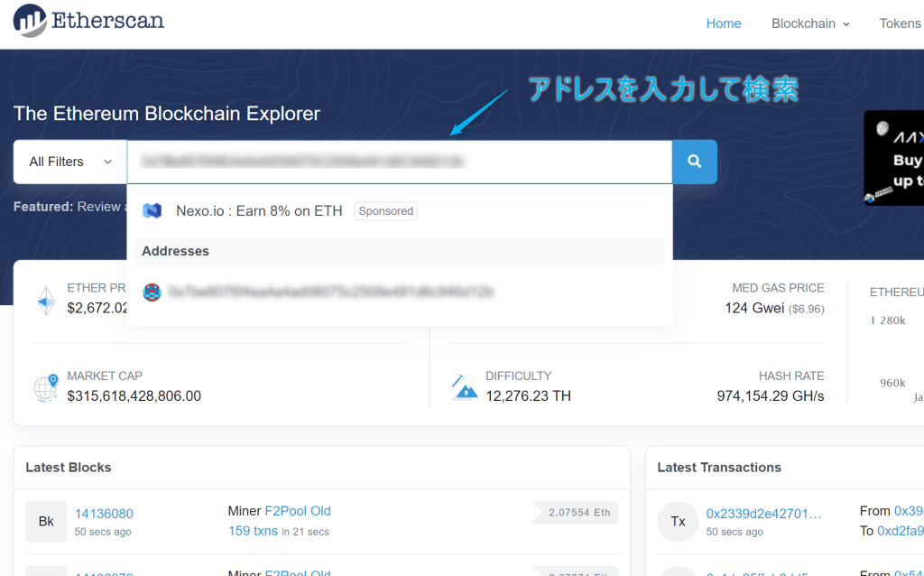This screenshot has height=576, width=924.
Task: Click the Market Cap value $315,618,428,806.00
Action: [134, 395]
